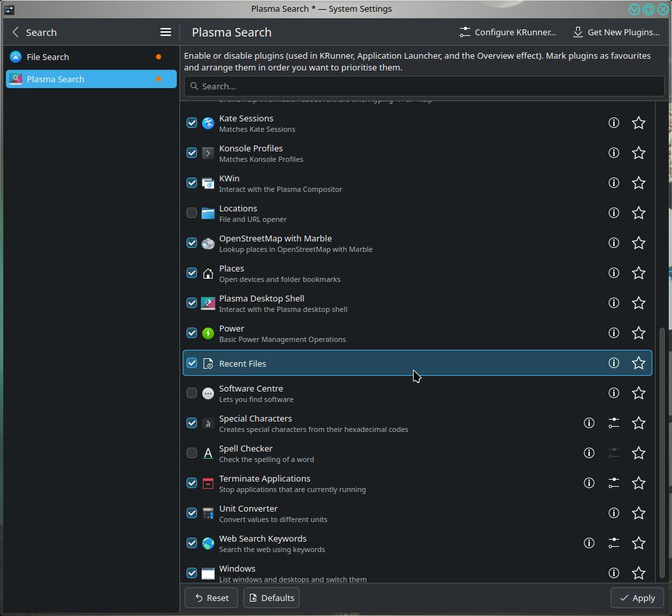Check the Spell Checker plugin
672x616 pixels.
point(192,453)
